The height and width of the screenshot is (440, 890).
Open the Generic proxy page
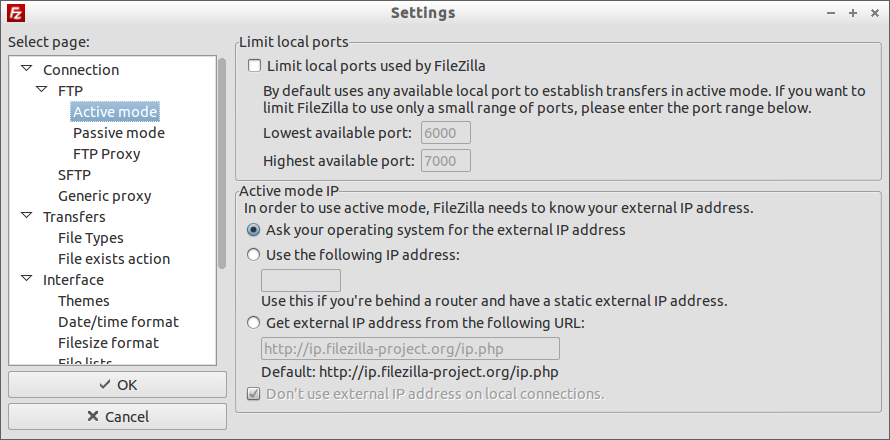pos(104,196)
